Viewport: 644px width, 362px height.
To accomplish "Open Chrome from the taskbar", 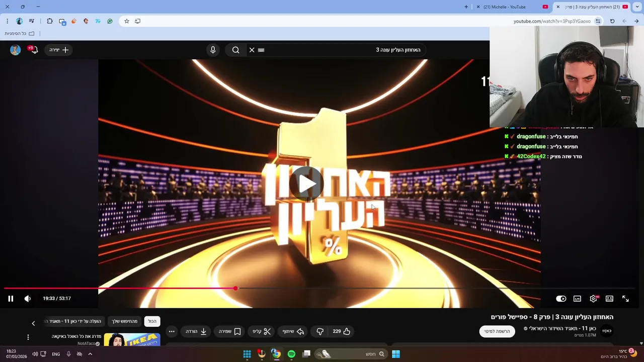I will tap(276, 354).
